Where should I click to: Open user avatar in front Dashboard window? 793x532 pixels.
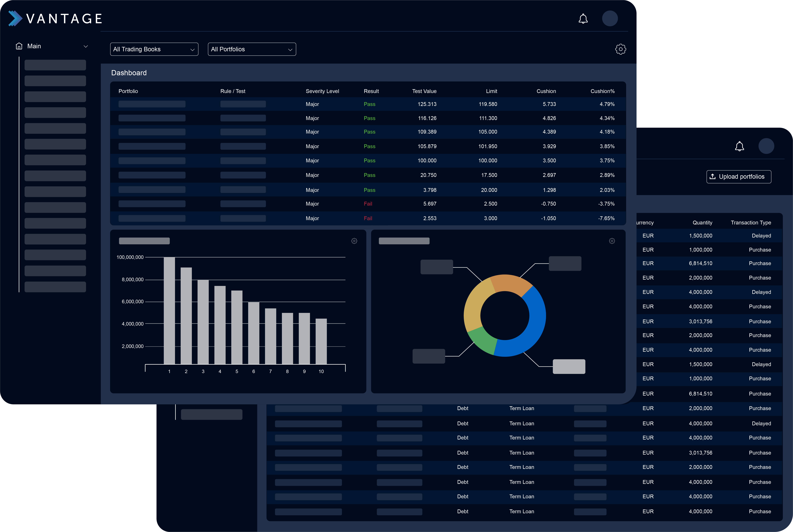610,18
